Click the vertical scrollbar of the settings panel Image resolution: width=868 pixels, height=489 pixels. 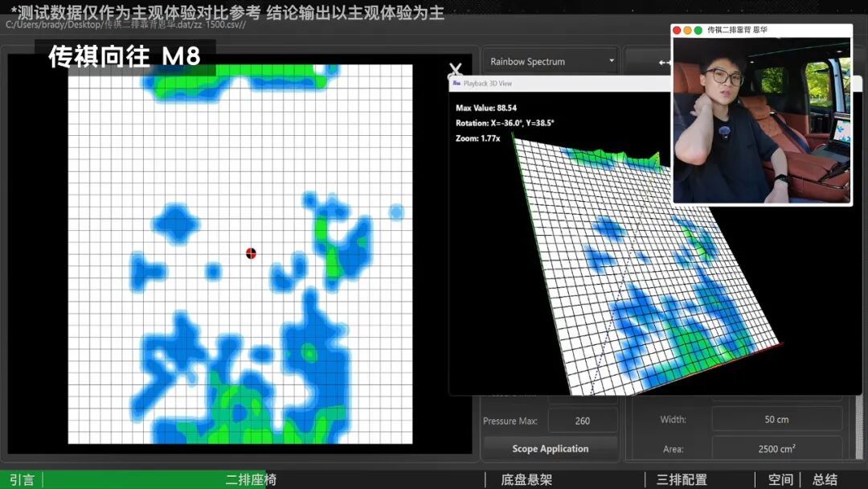click(859, 426)
